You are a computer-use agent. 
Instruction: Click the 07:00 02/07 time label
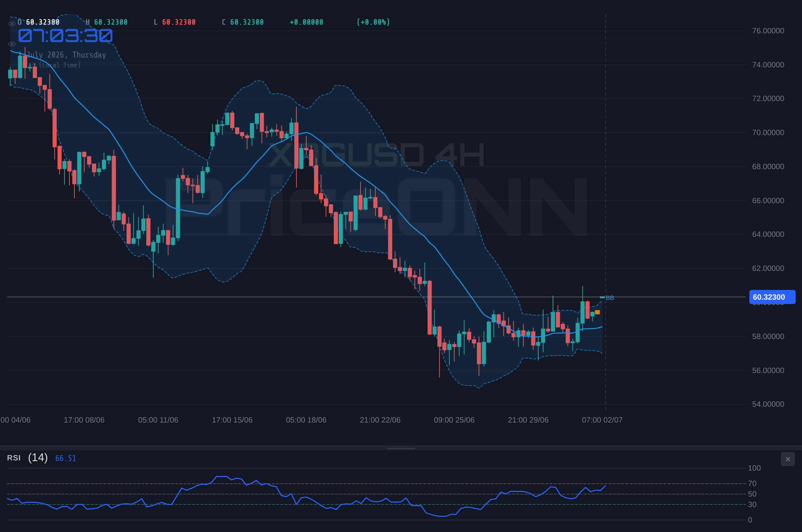(x=602, y=420)
